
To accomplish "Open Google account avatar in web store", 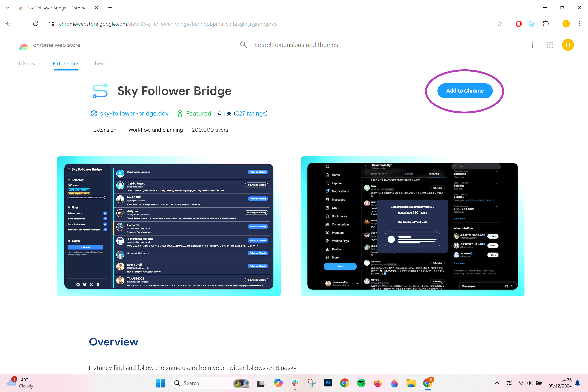I will pyautogui.click(x=568, y=45).
